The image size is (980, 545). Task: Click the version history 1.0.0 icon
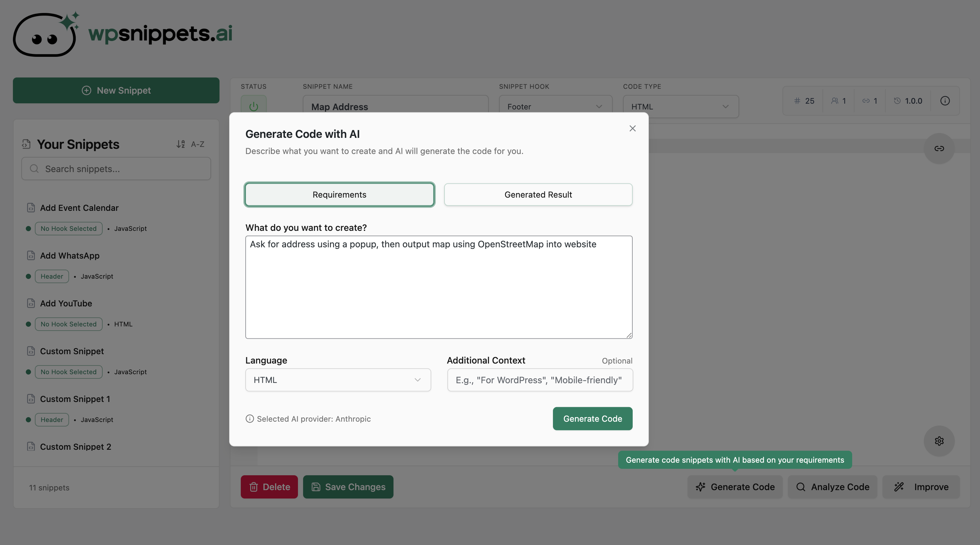[897, 101]
